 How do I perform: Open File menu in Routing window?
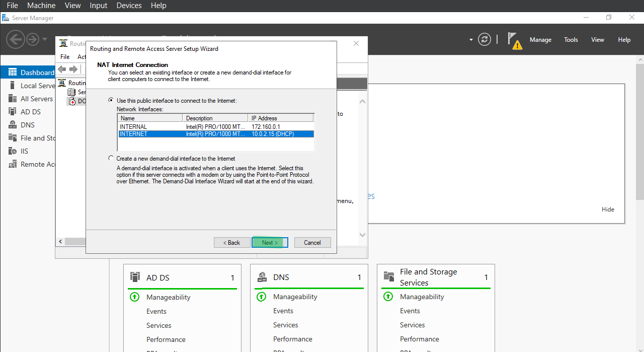(65, 57)
